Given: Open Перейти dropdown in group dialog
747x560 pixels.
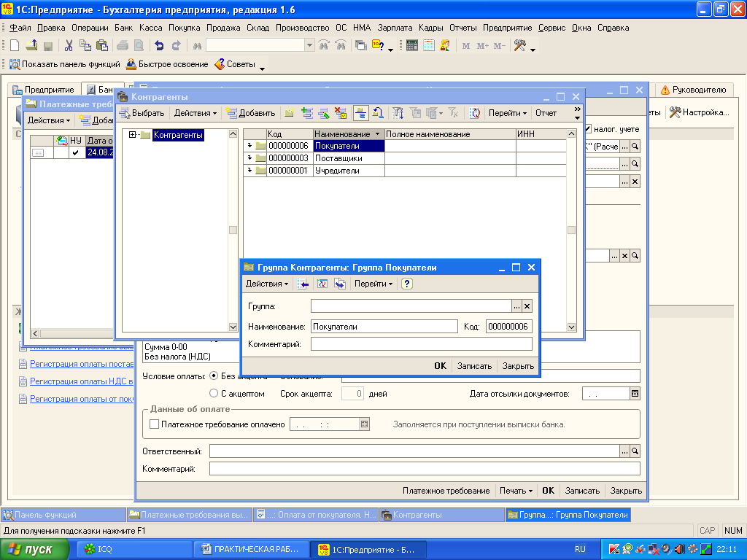Looking at the screenshot, I should [373, 284].
